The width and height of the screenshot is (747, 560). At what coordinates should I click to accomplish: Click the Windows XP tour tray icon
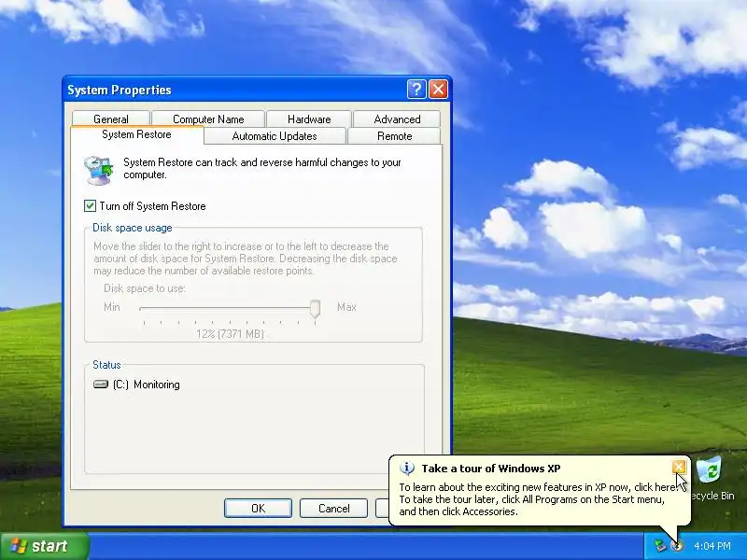tap(676, 546)
